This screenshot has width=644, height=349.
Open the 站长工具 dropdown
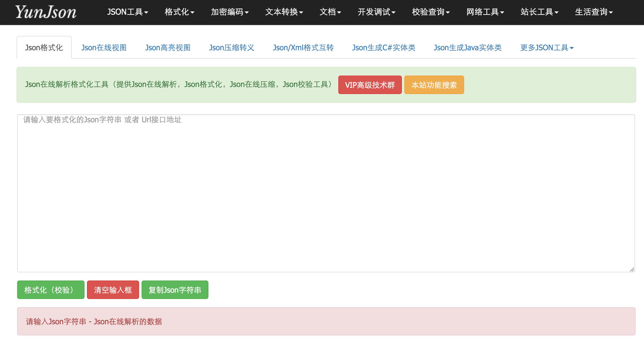click(539, 12)
